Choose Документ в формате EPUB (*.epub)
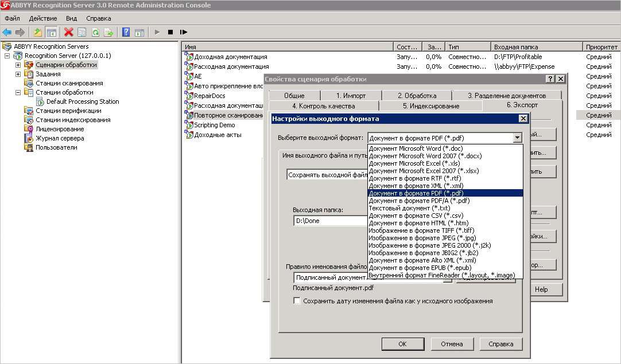 [445, 268]
